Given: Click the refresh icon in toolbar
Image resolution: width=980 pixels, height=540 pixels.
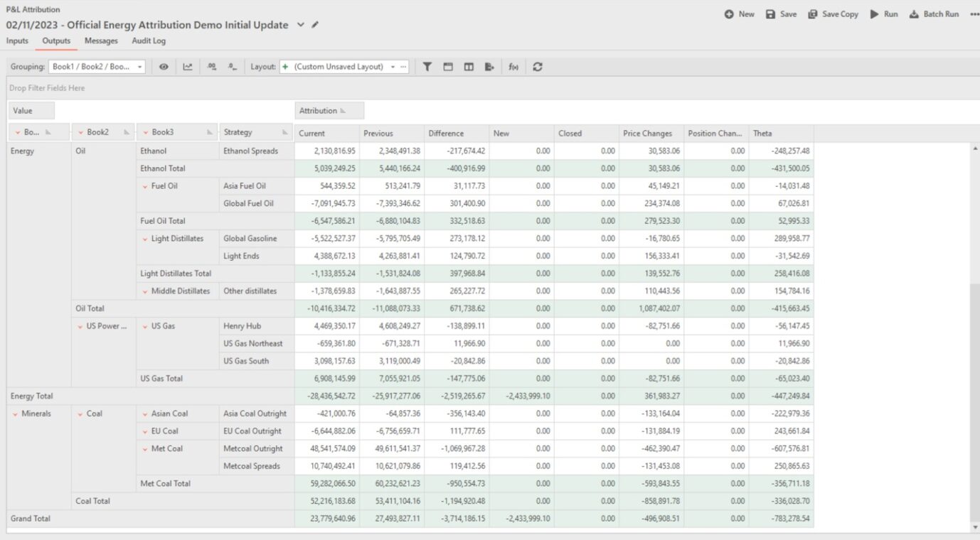Looking at the screenshot, I should click(538, 67).
